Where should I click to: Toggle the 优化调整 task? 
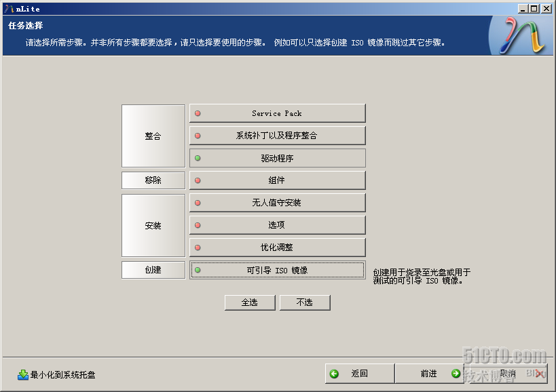click(x=277, y=247)
